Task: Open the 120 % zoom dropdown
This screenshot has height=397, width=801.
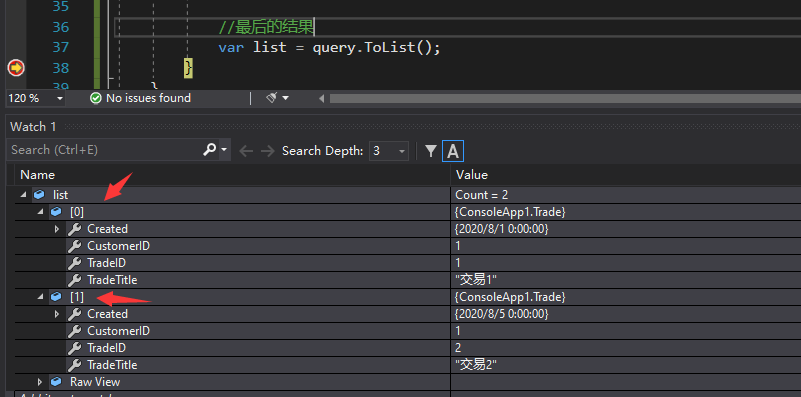Action: 36,98
